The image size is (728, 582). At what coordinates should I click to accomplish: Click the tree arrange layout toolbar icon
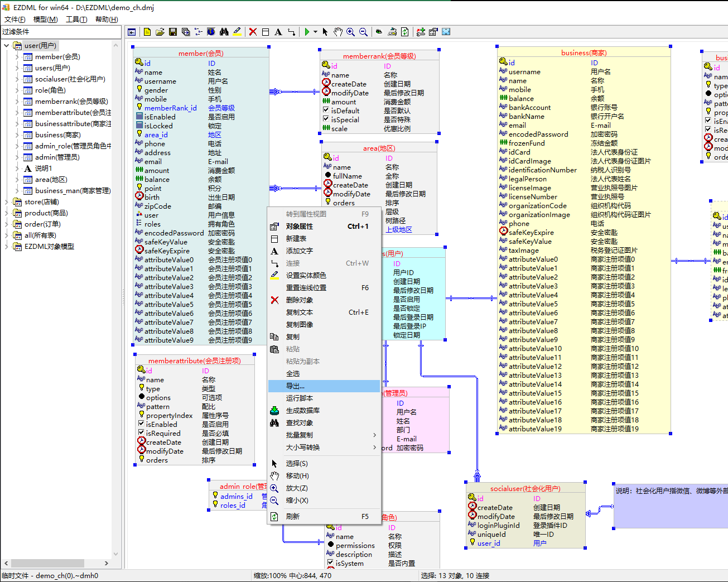[199, 32]
